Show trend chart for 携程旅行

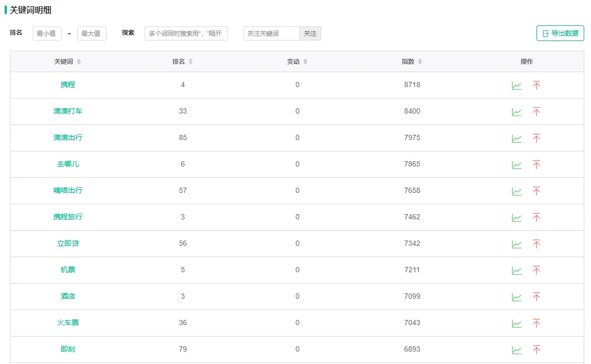click(516, 217)
